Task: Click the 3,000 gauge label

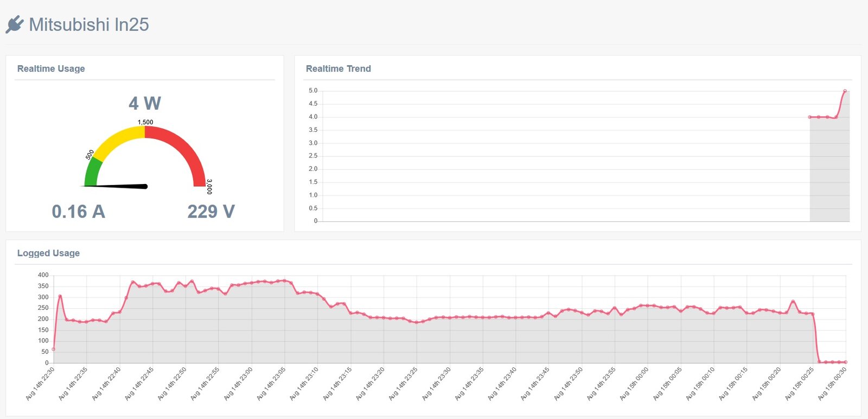Action: 209,187
